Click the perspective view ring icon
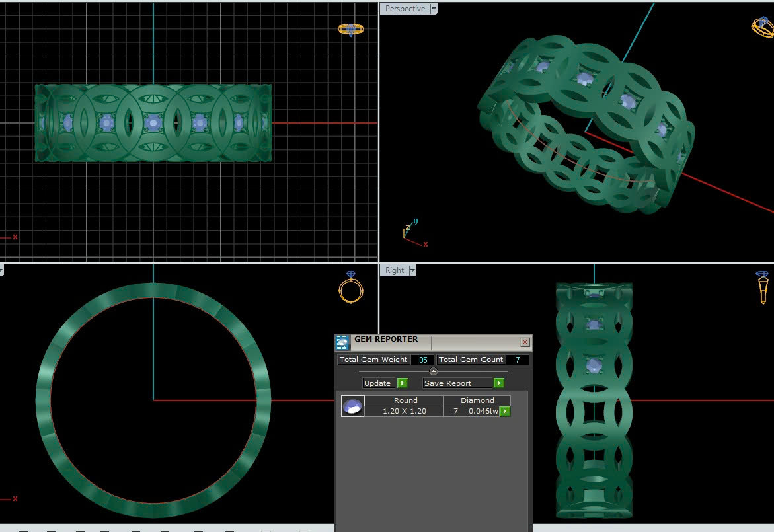This screenshot has width=774, height=532. 762,26
